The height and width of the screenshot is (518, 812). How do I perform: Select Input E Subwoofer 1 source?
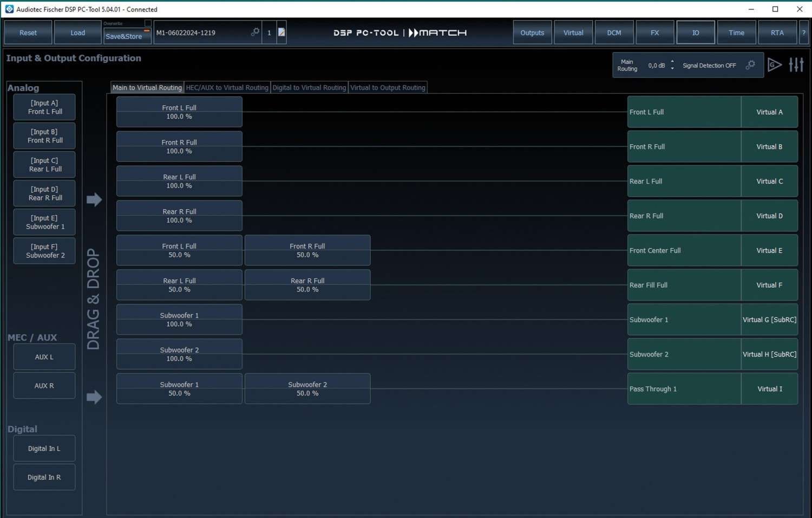click(44, 222)
